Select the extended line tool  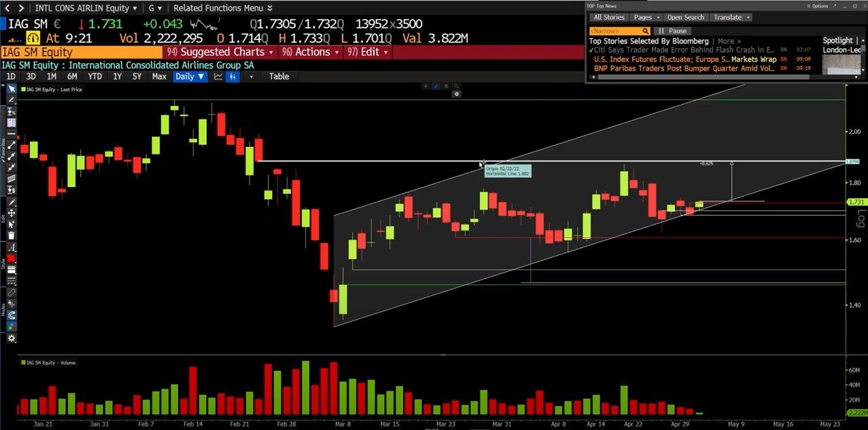pos(12,167)
